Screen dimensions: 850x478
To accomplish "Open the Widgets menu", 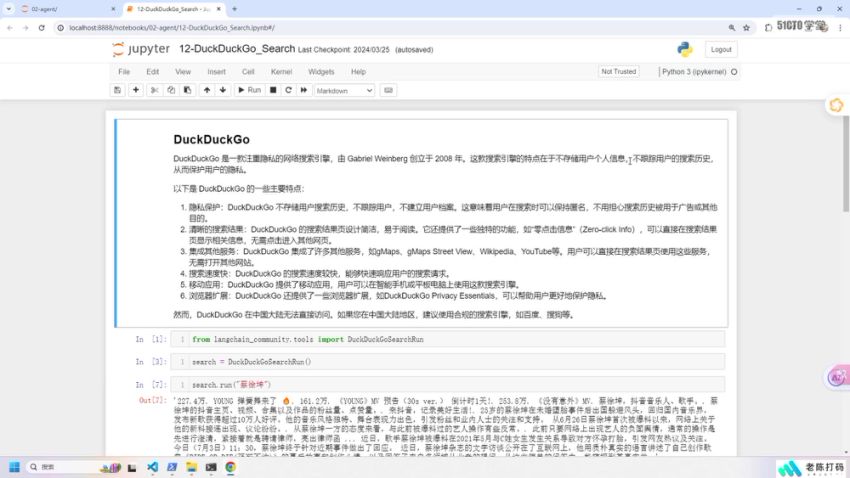I will [x=321, y=72].
